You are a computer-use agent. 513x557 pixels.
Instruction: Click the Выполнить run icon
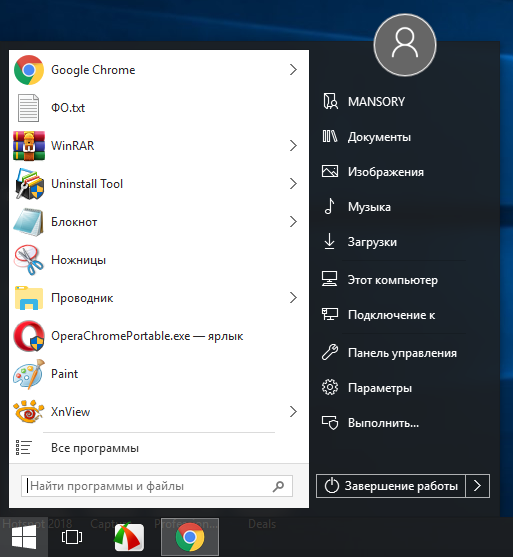[x=330, y=422]
